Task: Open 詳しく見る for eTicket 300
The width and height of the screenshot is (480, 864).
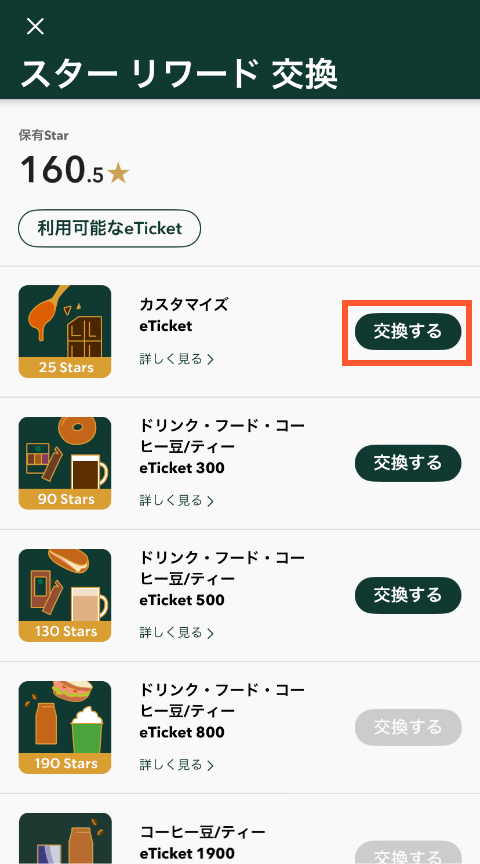Action: pos(176,500)
